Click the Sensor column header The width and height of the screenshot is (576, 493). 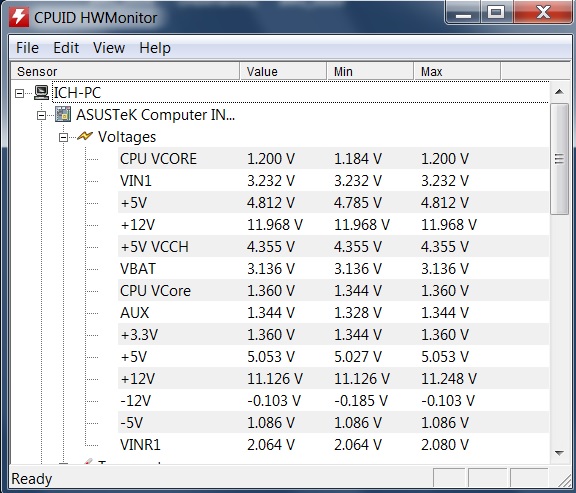coord(125,71)
